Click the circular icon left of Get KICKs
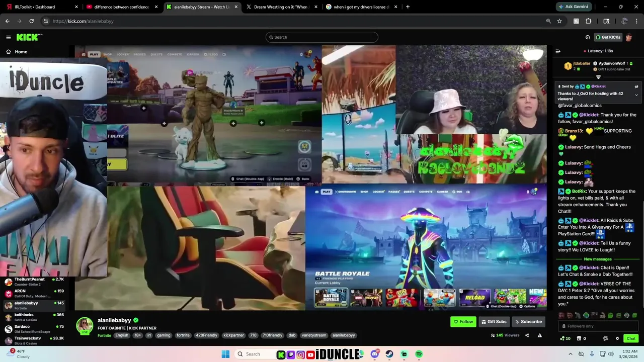 587,37
